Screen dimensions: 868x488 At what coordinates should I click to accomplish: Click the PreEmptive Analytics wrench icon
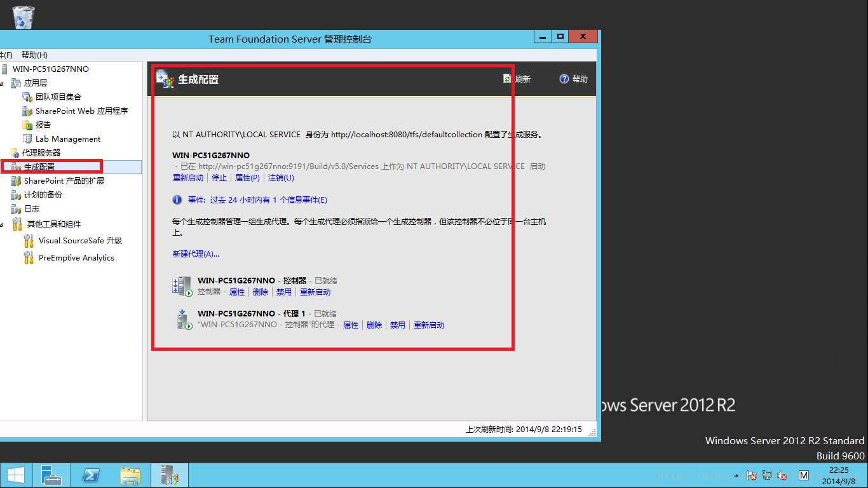[x=29, y=257]
